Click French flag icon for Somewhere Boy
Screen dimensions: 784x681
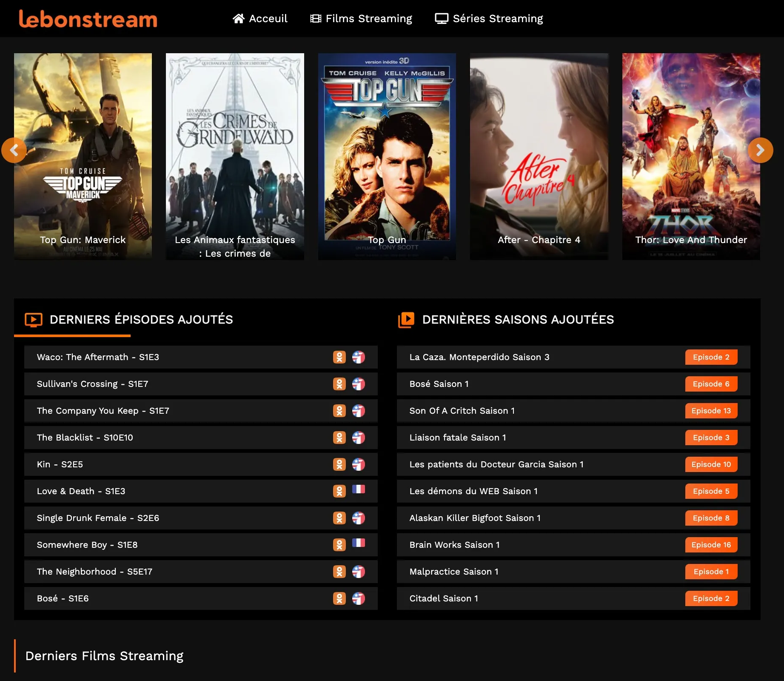(x=359, y=543)
